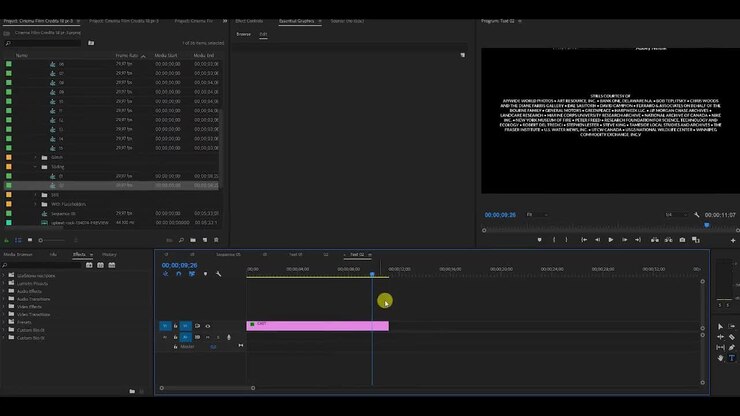This screenshot has width=740, height=416.
Task: Switch to Sequence 05 timeline tab
Action: [228, 255]
